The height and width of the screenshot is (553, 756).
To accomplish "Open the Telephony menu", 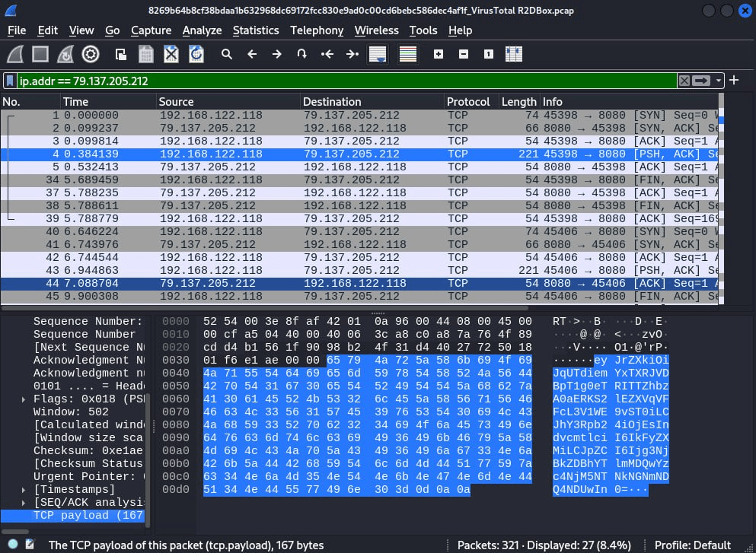I will coord(317,30).
